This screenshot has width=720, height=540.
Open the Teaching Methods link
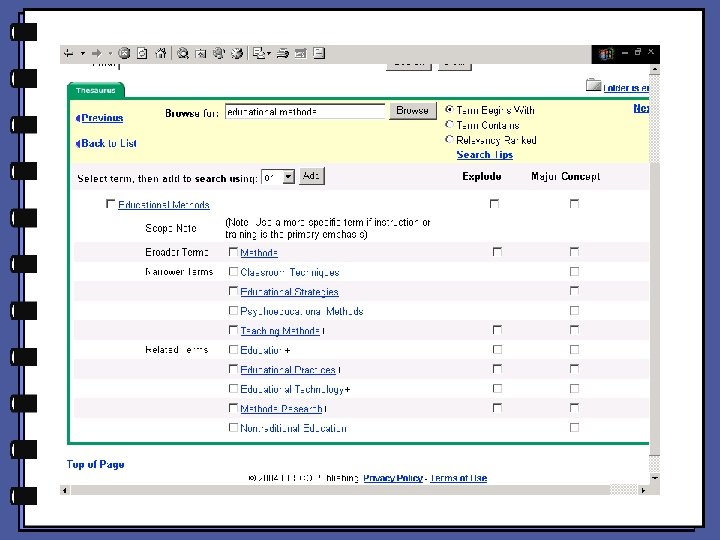point(280,331)
